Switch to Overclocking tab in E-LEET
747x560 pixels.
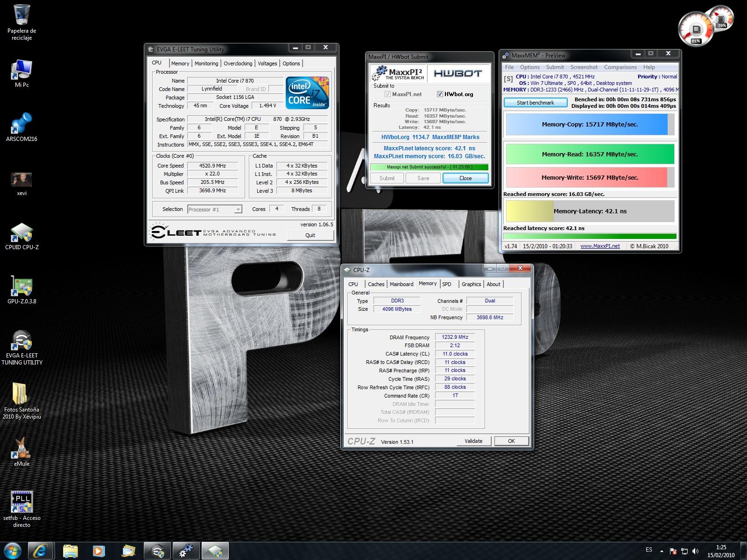pyautogui.click(x=238, y=63)
